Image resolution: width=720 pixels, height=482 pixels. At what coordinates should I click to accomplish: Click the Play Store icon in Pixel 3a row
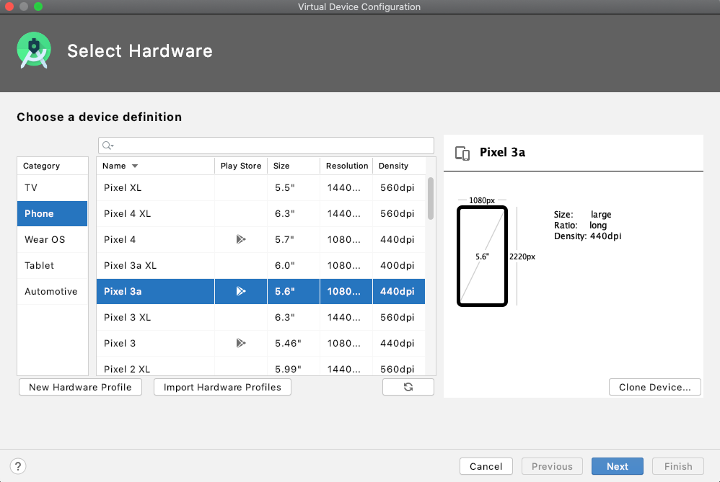(x=241, y=291)
